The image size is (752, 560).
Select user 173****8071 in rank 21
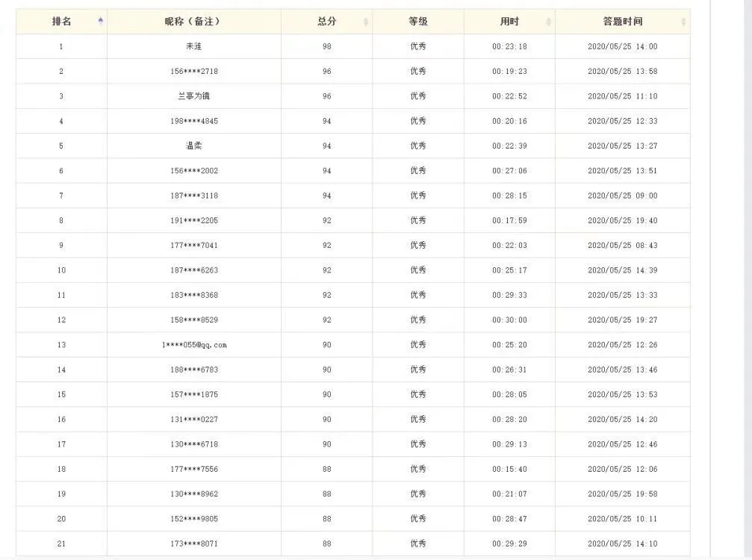pos(194,544)
